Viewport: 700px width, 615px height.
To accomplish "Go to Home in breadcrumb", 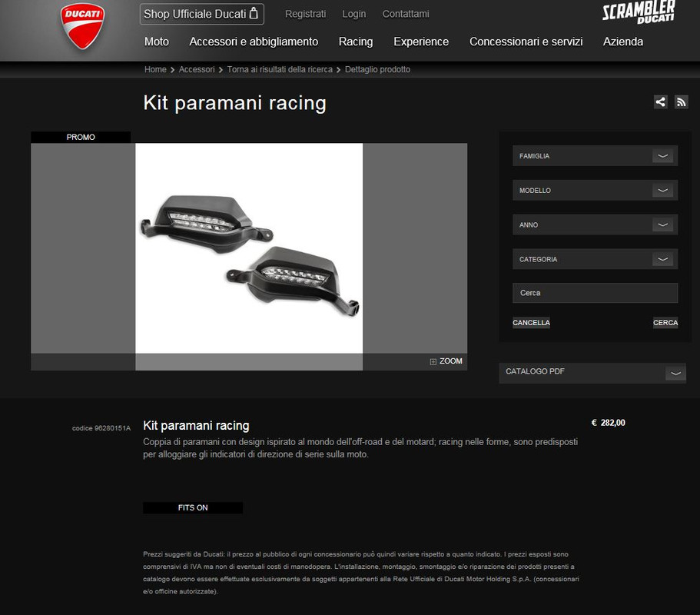I will point(155,69).
